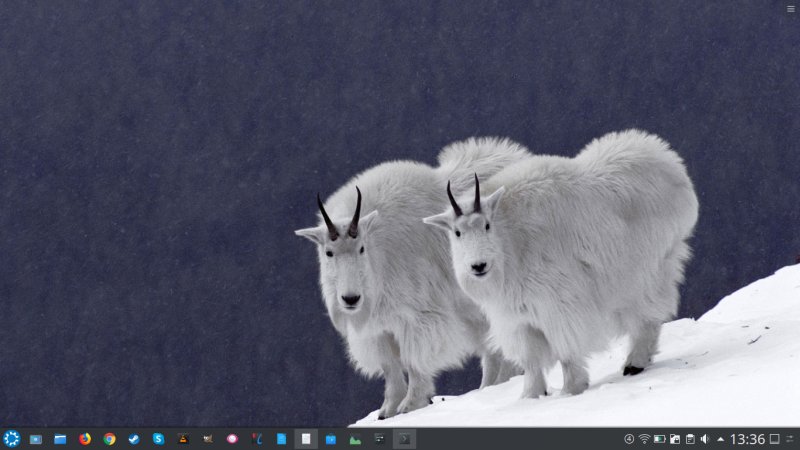This screenshot has width=800, height=450.
Task: Open GIMP from the taskbar
Action: [208, 439]
